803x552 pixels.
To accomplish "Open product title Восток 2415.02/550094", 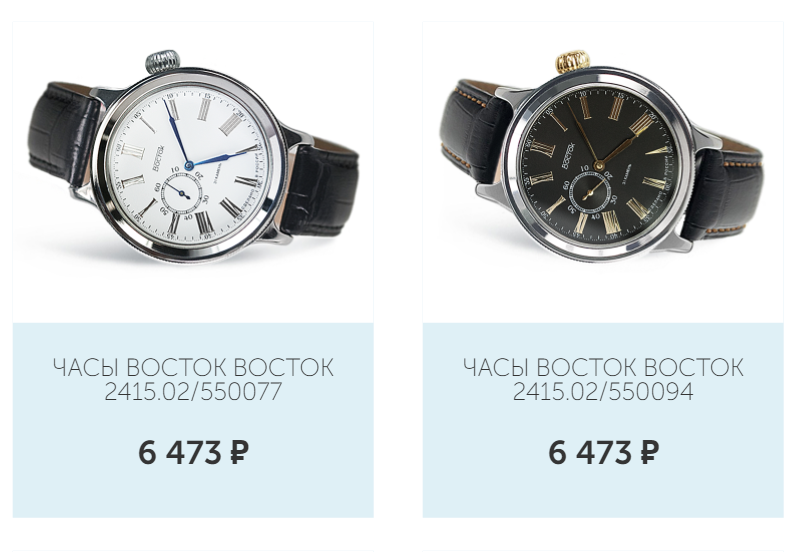I will pyautogui.click(x=603, y=379).
